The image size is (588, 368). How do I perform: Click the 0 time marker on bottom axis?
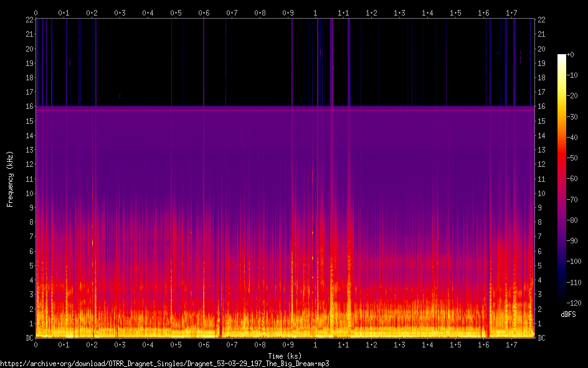36,344
